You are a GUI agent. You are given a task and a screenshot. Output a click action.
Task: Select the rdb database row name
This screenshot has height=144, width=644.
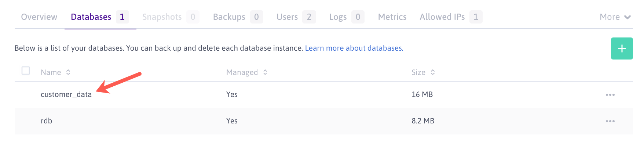[46, 121]
